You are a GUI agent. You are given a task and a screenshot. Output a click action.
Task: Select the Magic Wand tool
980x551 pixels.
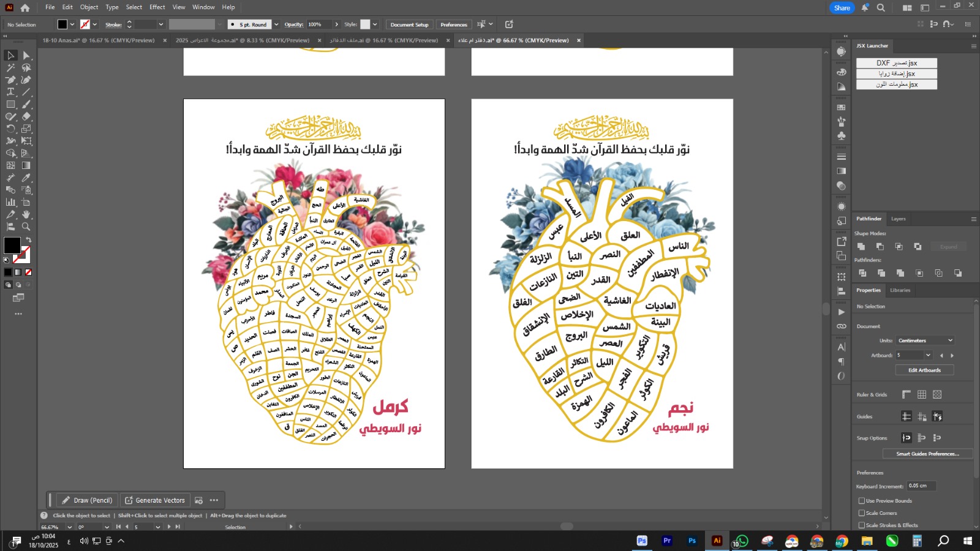pyautogui.click(x=10, y=67)
